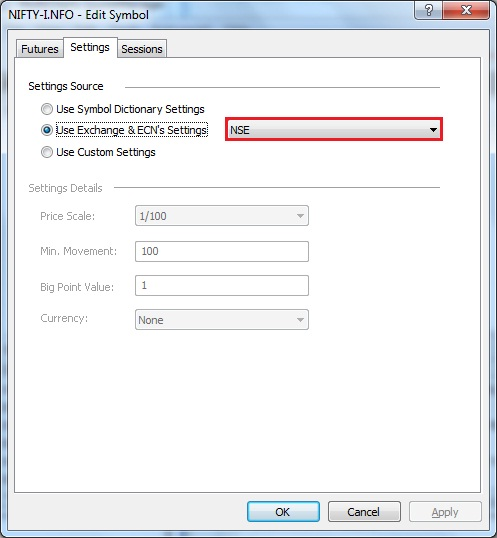Switch to the Sessions tab
497x538 pixels.
(142, 49)
